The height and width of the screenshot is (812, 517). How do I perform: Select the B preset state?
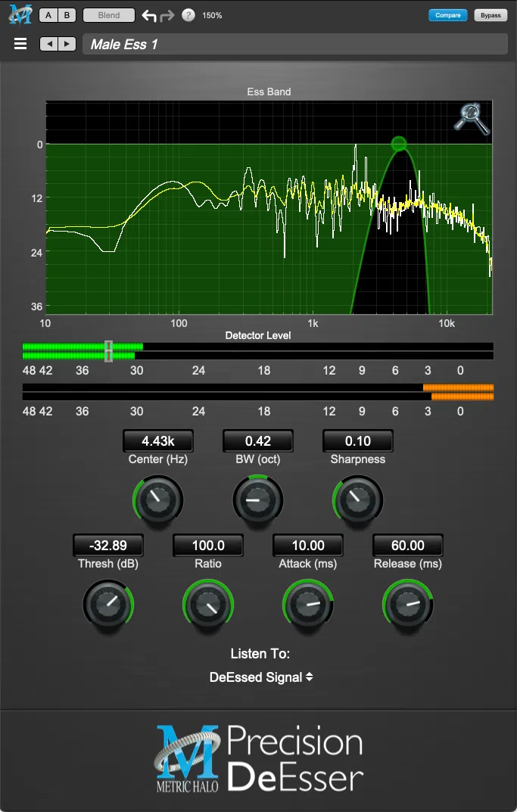click(x=66, y=15)
